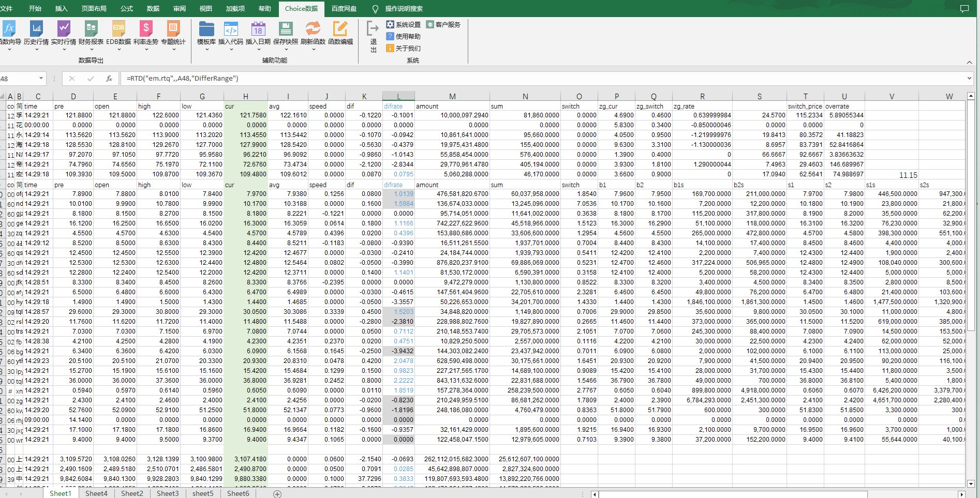Collapse the ribbon with the chevron arrow
Screen dimensions: 980x498
click(969, 62)
